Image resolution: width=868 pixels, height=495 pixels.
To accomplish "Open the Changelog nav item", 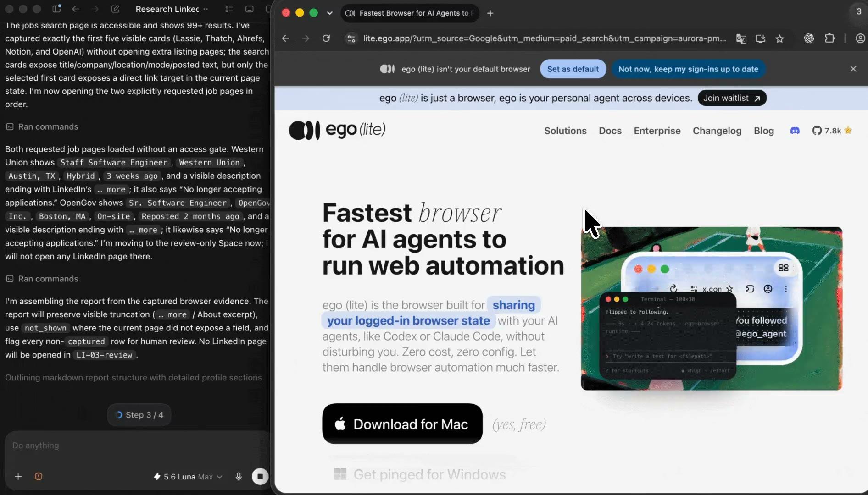I will coord(717,131).
